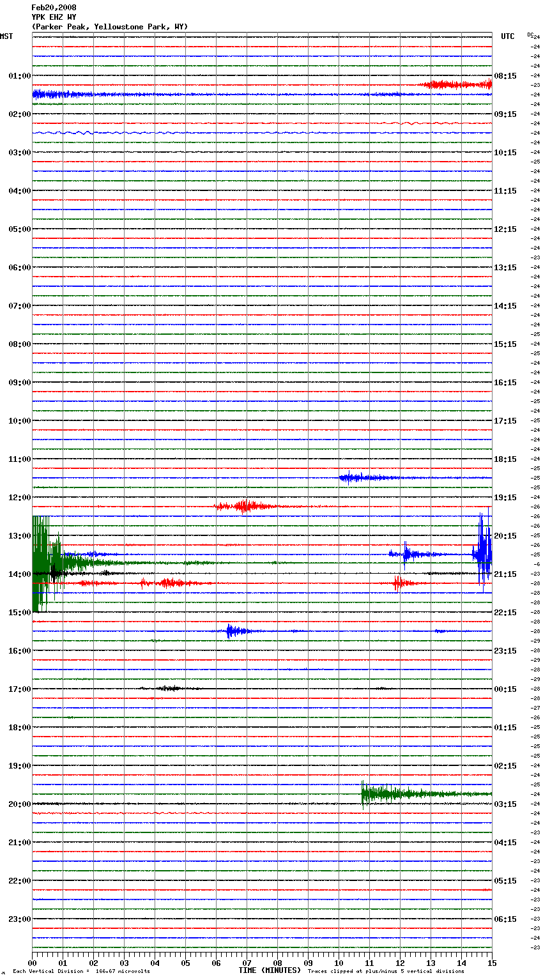Select the 14:00 MST time label
The width and height of the screenshot is (543, 980).
(x=19, y=574)
